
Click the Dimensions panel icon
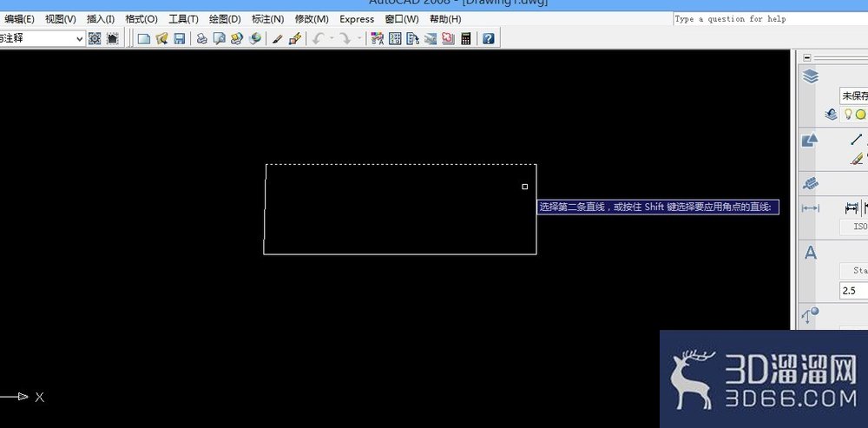click(811, 208)
